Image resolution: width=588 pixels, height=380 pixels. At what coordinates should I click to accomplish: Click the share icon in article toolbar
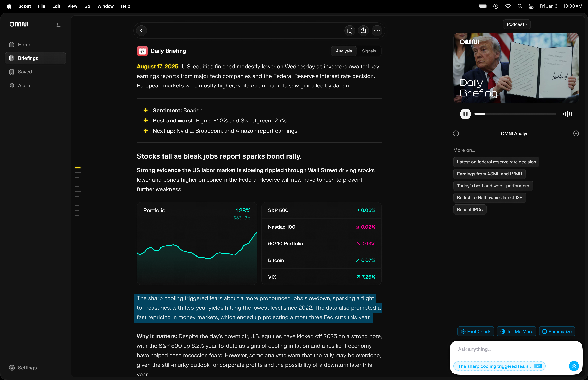click(x=363, y=31)
